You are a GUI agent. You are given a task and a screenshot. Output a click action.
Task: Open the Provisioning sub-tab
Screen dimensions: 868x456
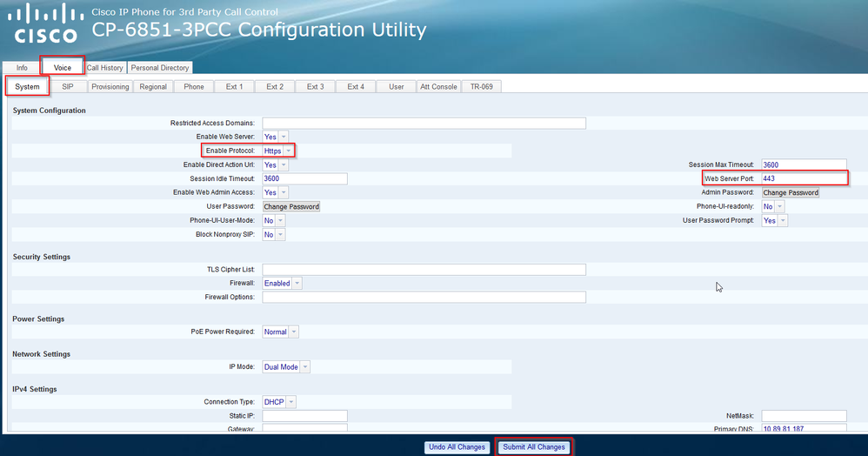[110, 86]
